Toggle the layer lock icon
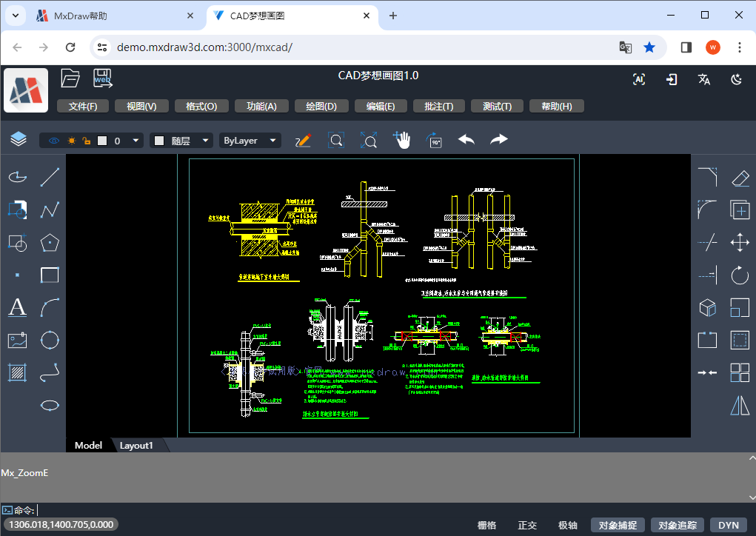Image resolution: width=756 pixels, height=536 pixels. [x=85, y=140]
